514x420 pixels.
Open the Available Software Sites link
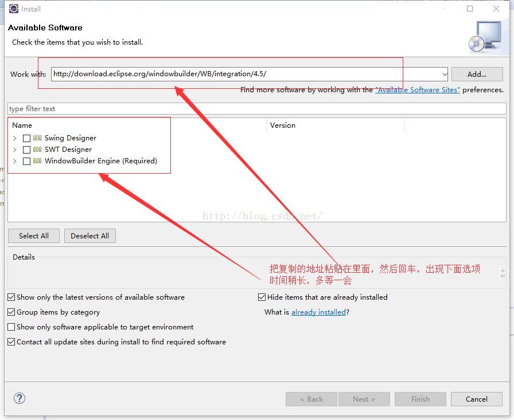coord(418,90)
